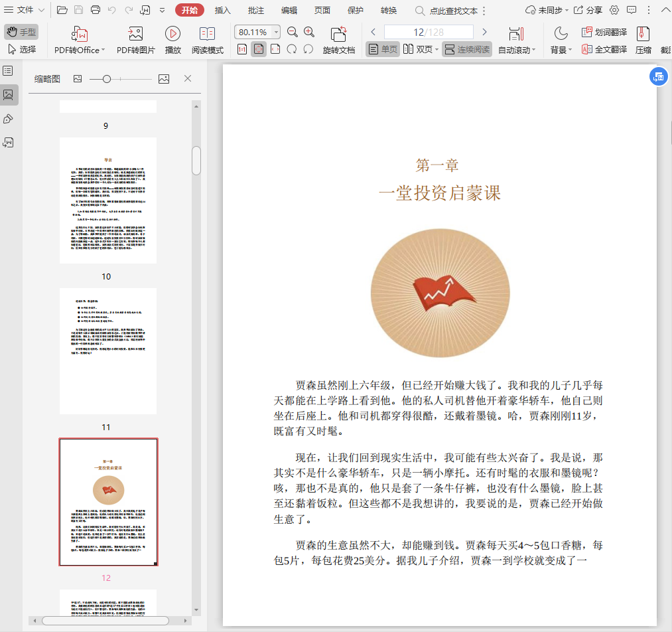The width and height of the screenshot is (672, 632).
Task: Switch to 双页 two-page view
Action: coord(418,49)
